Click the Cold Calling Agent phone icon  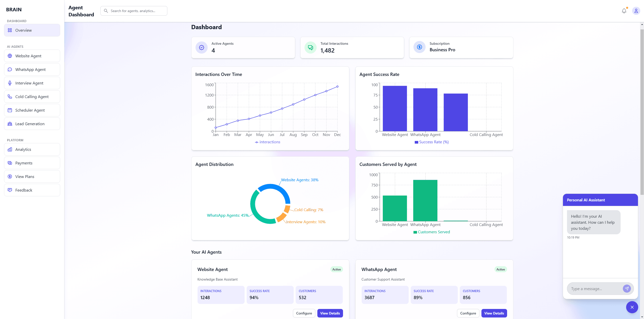(10, 97)
